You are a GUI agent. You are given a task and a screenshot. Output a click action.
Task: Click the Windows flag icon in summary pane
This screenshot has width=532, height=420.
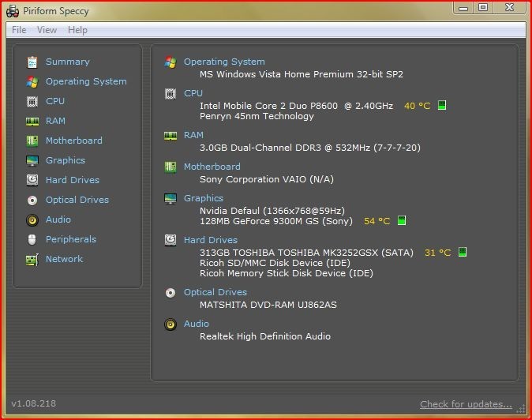point(170,62)
